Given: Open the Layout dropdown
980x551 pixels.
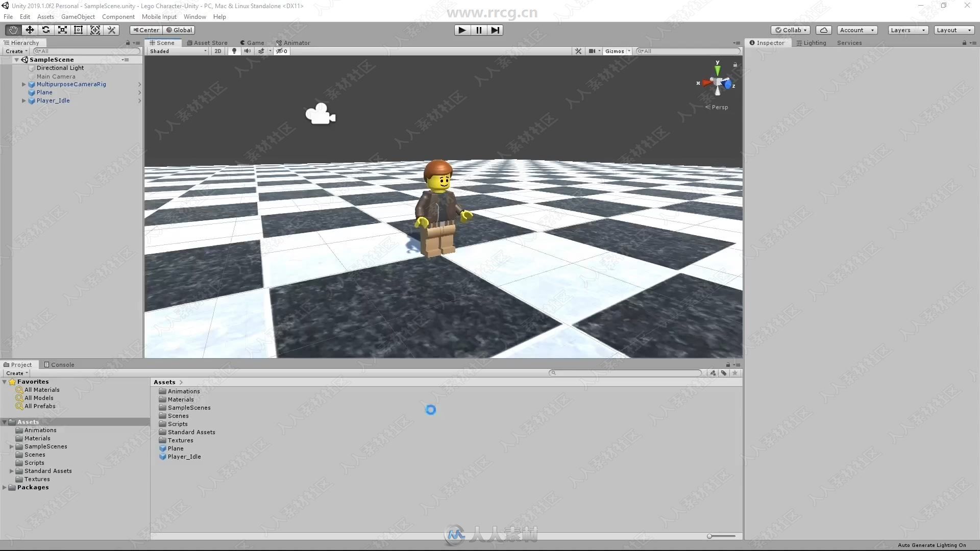Looking at the screenshot, I should (x=954, y=30).
